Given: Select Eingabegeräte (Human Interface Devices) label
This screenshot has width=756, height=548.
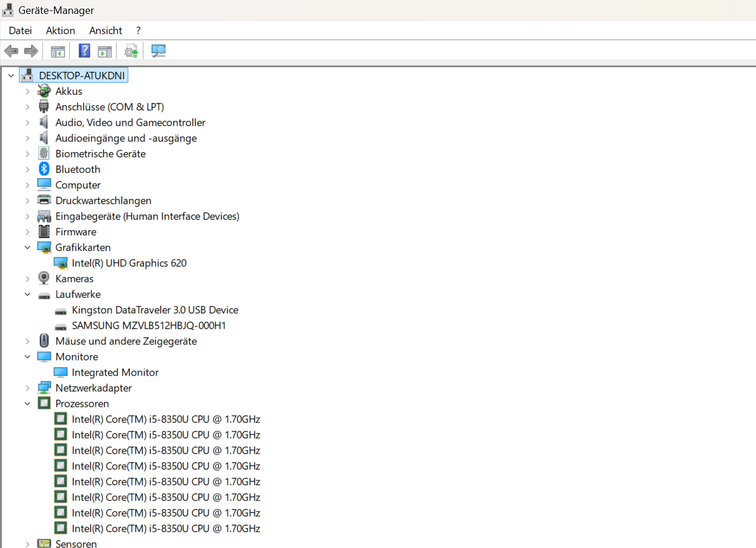Looking at the screenshot, I should [147, 216].
